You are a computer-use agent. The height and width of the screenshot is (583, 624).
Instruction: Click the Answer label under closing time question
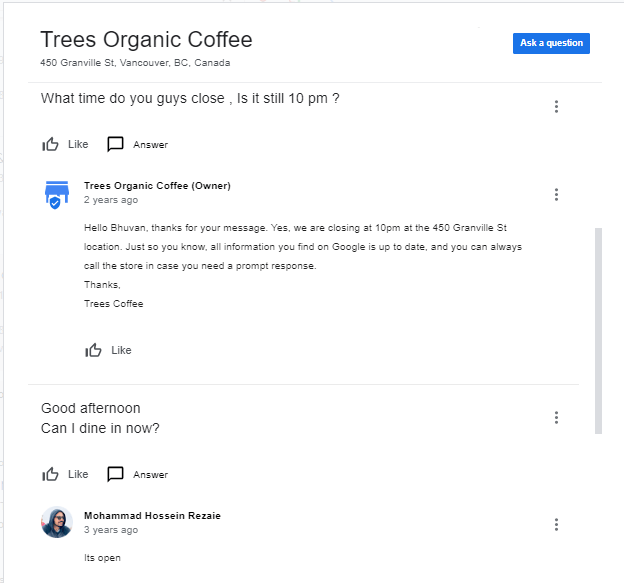(x=150, y=145)
